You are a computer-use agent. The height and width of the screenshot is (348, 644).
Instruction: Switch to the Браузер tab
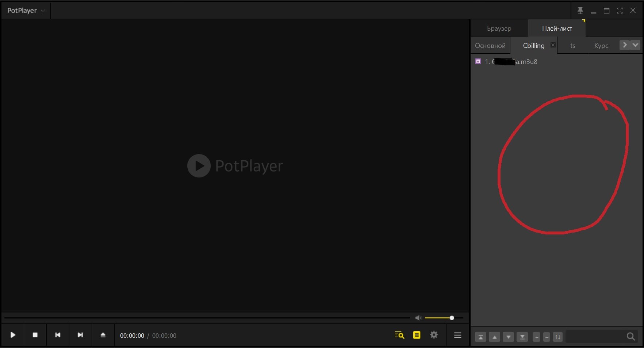click(499, 28)
